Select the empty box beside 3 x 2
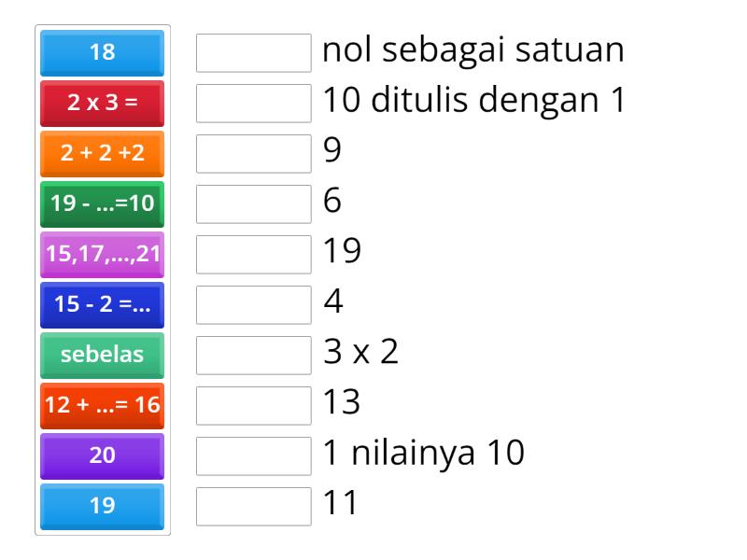This screenshot has height=560, width=747. coord(253,355)
